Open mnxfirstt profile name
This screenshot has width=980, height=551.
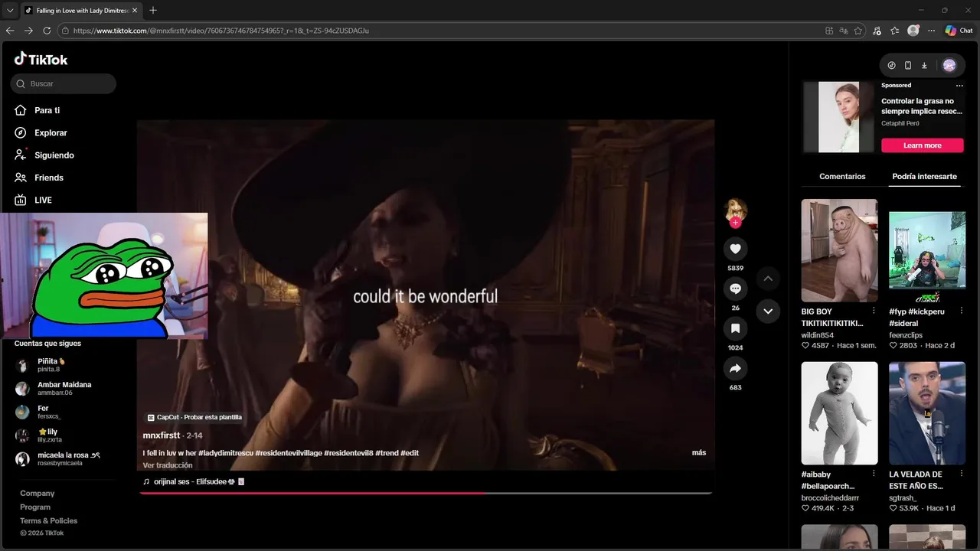[162, 435]
